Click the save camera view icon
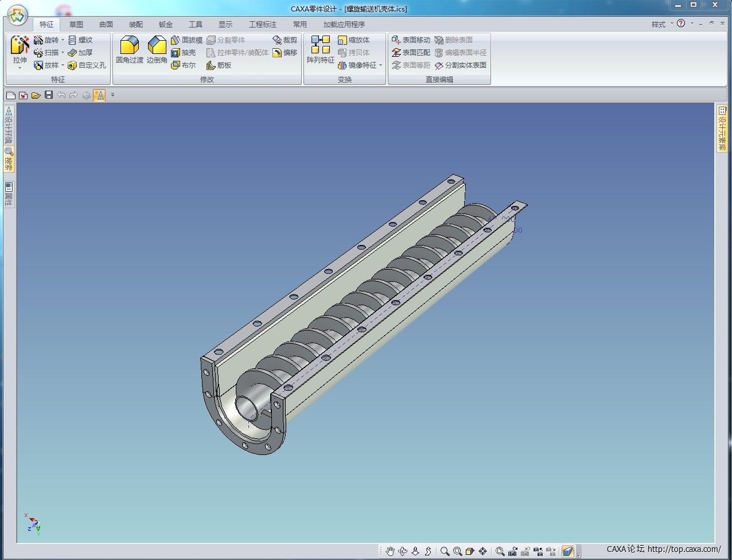The height and width of the screenshot is (560, 732). (513, 551)
